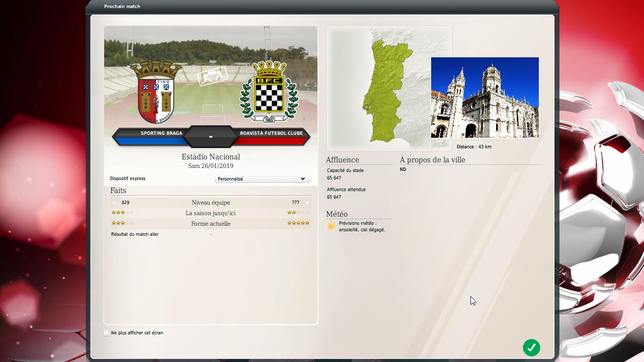Viewport: 644px width, 362px height.
Task: Click the match date 'Sam 26/01/2019'
Action: coord(211,166)
